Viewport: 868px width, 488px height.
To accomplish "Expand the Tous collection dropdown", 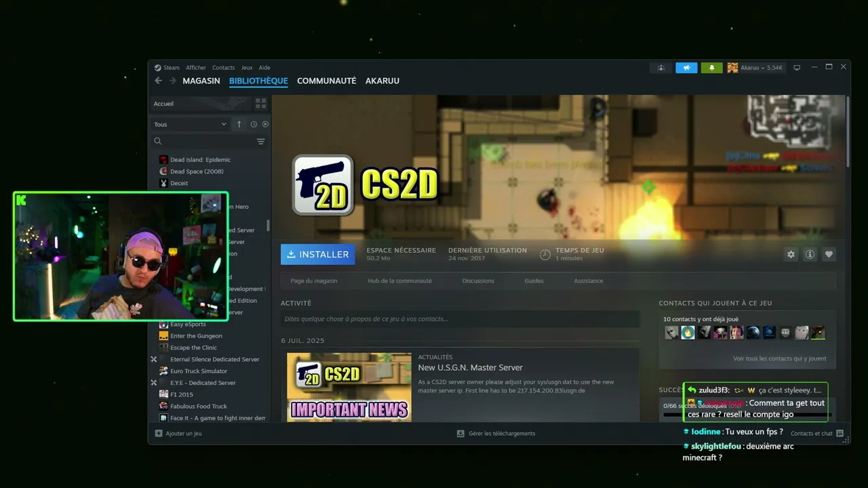I will 191,124.
